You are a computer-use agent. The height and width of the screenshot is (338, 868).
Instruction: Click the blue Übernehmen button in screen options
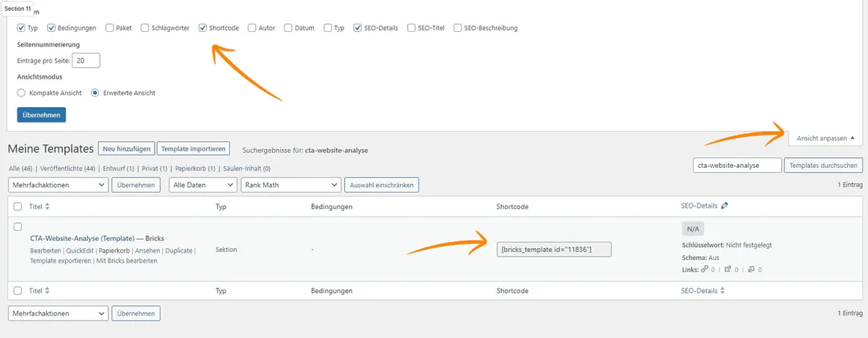pos(41,115)
